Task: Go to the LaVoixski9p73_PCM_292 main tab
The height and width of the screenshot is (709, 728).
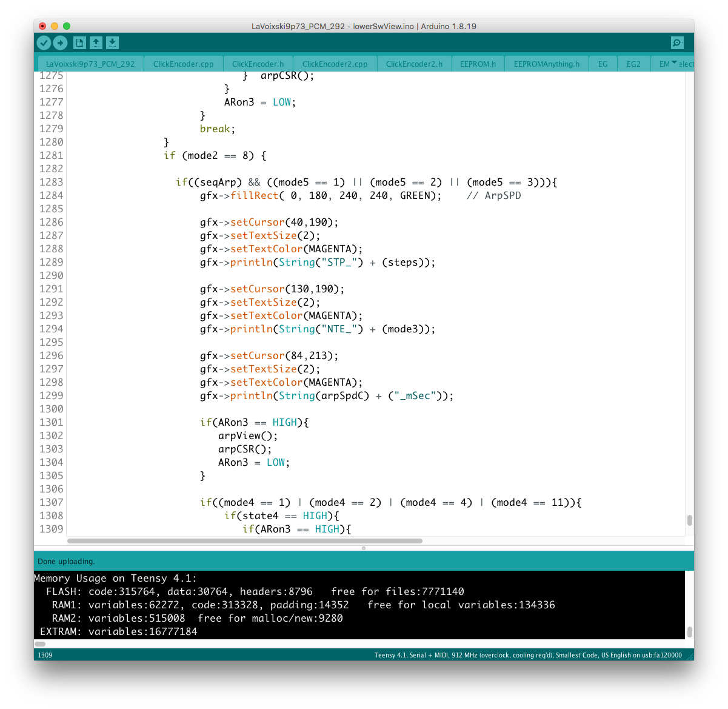Action: click(90, 64)
